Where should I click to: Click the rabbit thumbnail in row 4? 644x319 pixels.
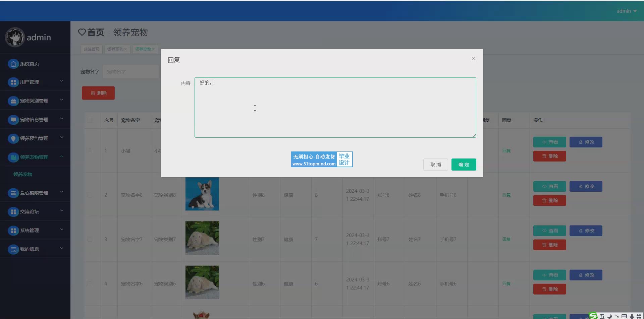tap(202, 282)
